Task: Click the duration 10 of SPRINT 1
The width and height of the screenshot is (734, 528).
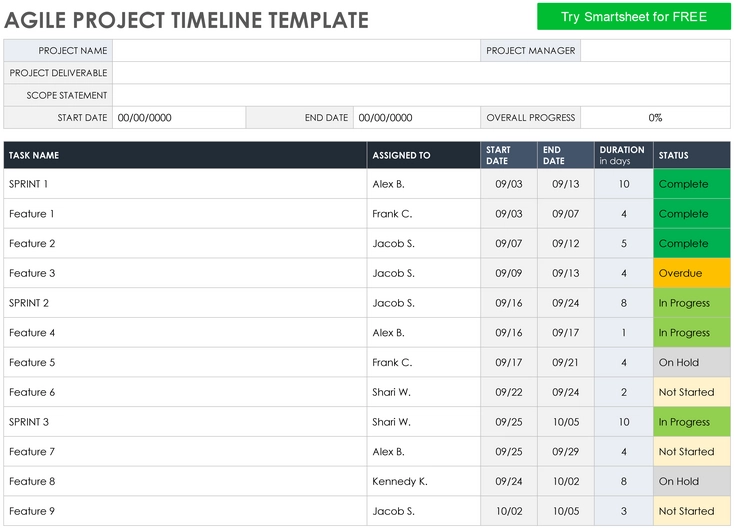Action: (x=624, y=184)
